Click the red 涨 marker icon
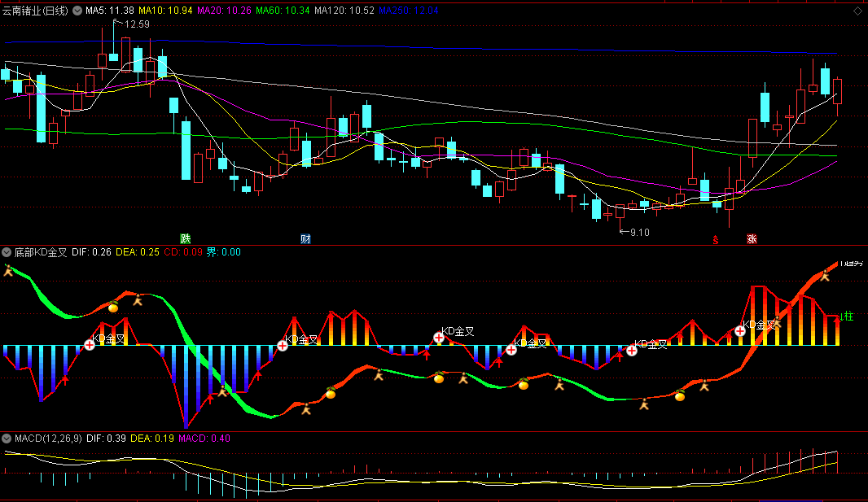This screenshot has width=868, height=502. click(x=752, y=239)
